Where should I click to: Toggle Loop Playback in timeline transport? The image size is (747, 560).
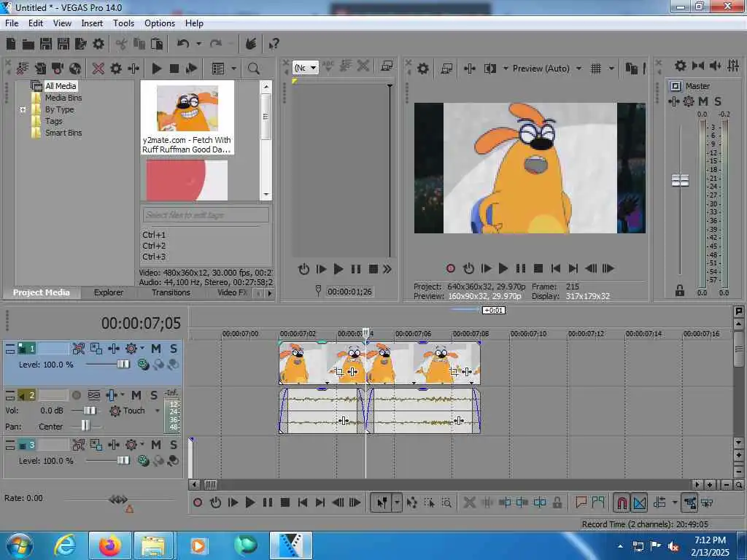click(215, 502)
